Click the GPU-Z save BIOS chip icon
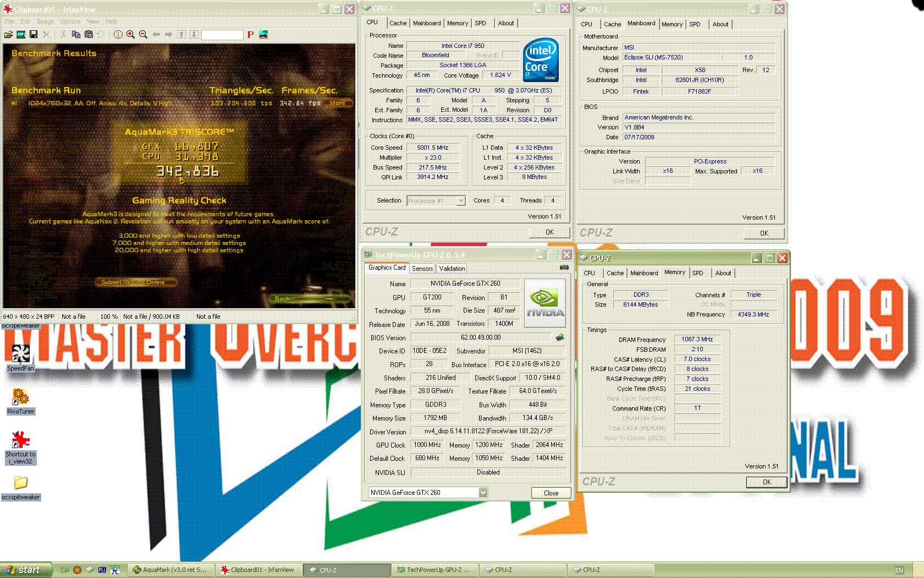Viewport: 924px width, 578px height. (560, 337)
